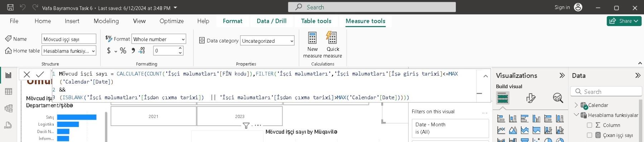Click in the DAX formula editor text
Screen dimensions: 644x142
point(264,86)
